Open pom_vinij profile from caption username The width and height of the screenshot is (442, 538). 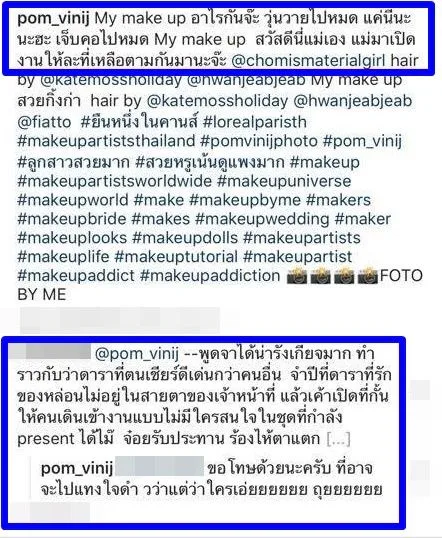(53, 19)
